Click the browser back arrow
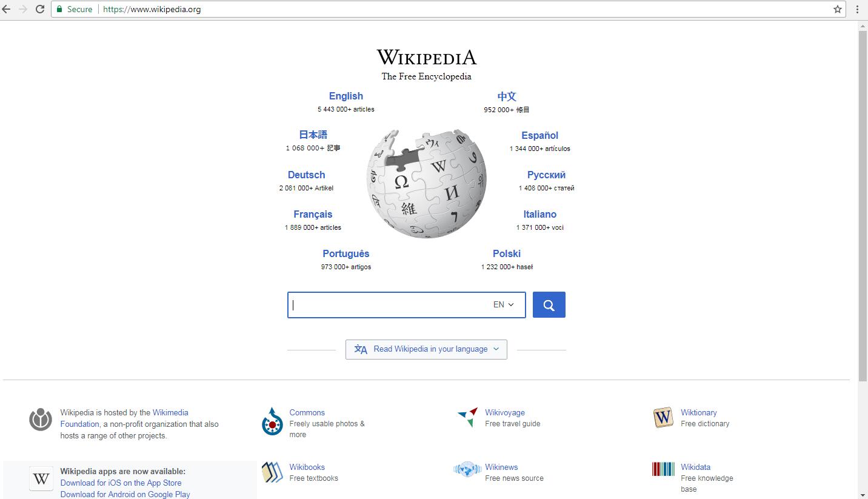This screenshot has height=499, width=868. pyautogui.click(x=7, y=9)
